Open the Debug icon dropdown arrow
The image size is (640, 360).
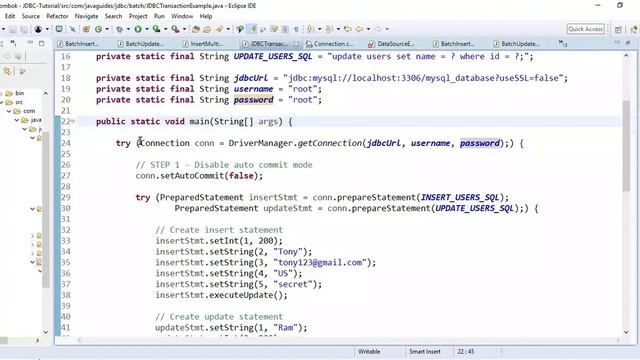tap(128, 29)
